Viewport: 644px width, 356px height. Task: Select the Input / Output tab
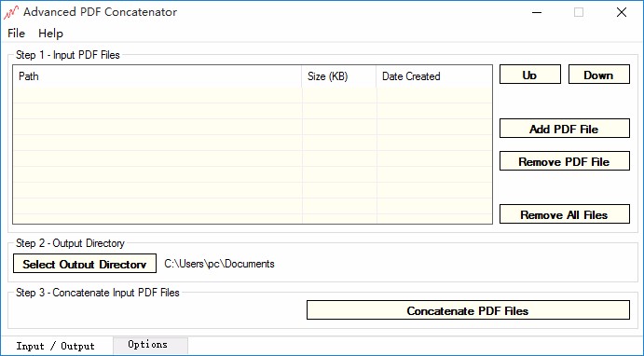[x=56, y=346]
